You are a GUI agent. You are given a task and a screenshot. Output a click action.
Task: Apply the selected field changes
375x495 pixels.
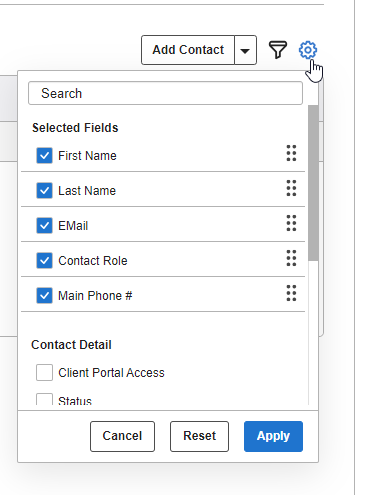point(273,436)
